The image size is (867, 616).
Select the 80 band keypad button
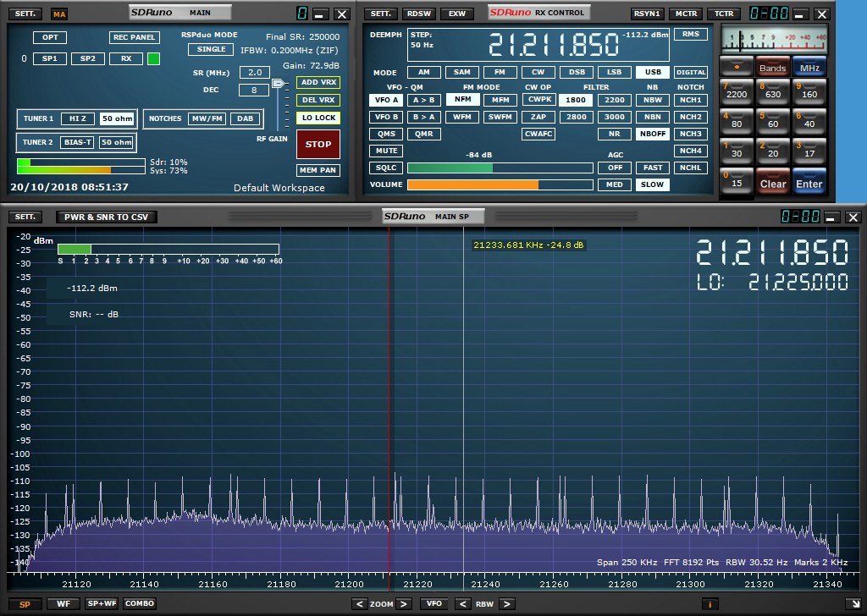(737, 121)
